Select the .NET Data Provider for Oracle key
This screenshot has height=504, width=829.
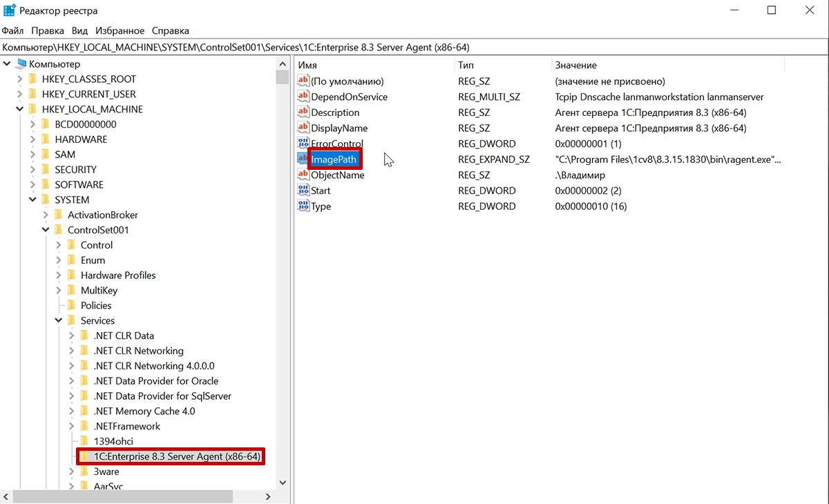click(x=155, y=381)
